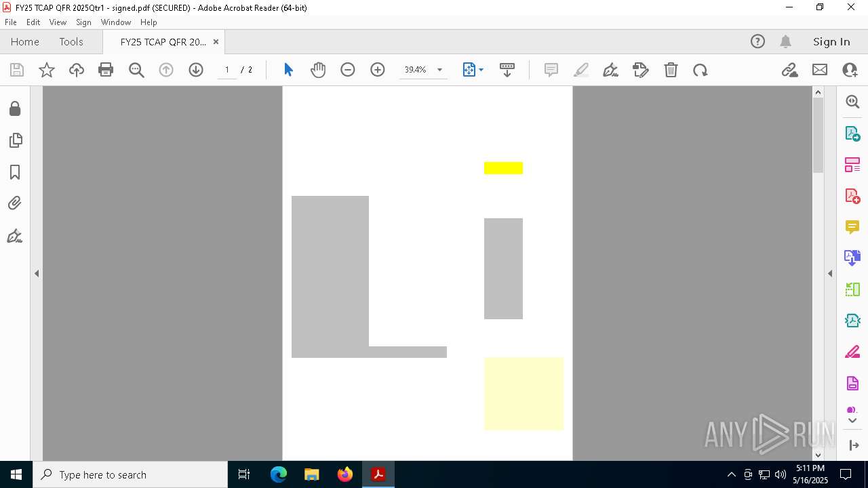Image resolution: width=868 pixels, height=488 pixels.
Task: Switch to the Home tab
Action: coord(25,41)
